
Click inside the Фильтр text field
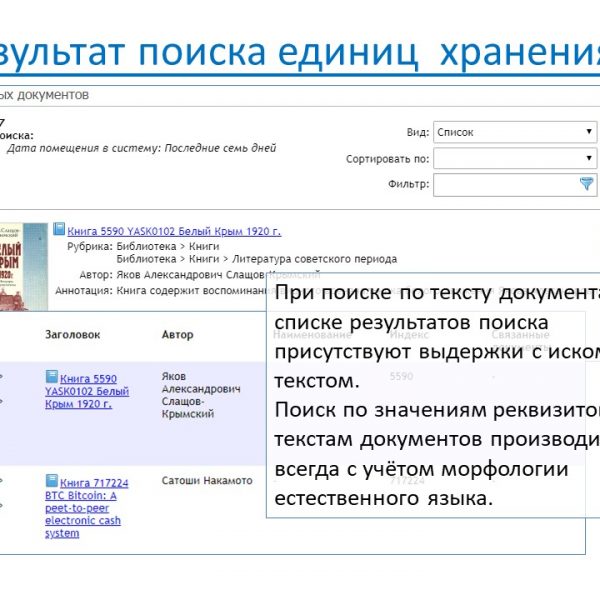point(504,184)
